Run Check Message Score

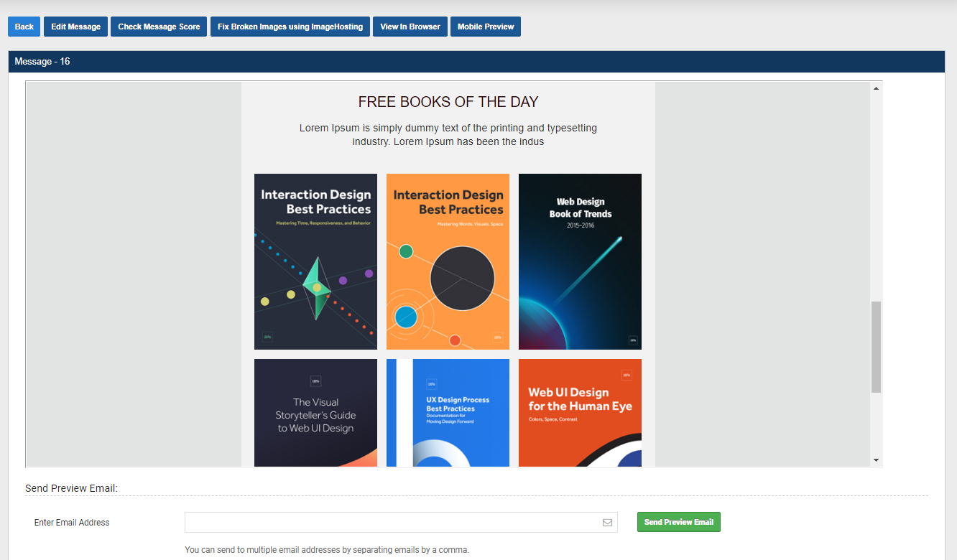tap(159, 27)
